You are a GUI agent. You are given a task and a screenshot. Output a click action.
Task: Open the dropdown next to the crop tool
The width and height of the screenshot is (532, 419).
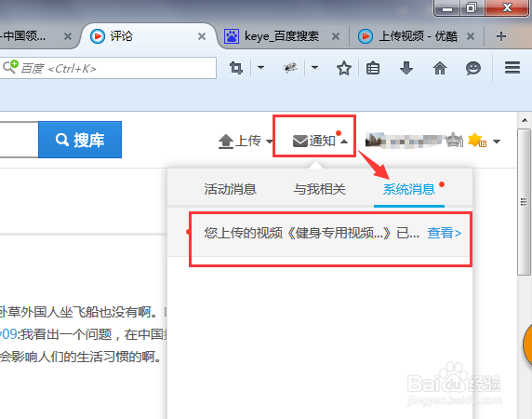[x=260, y=68]
